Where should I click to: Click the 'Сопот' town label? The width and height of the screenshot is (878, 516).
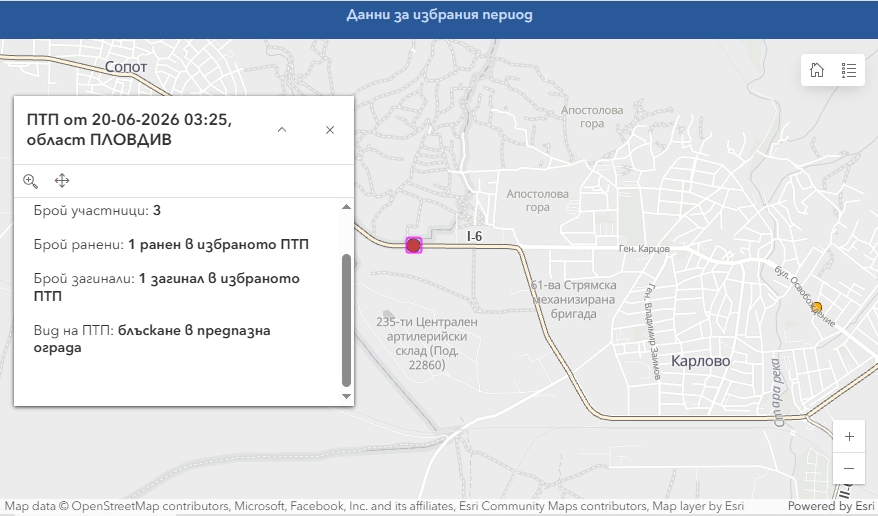click(x=126, y=67)
